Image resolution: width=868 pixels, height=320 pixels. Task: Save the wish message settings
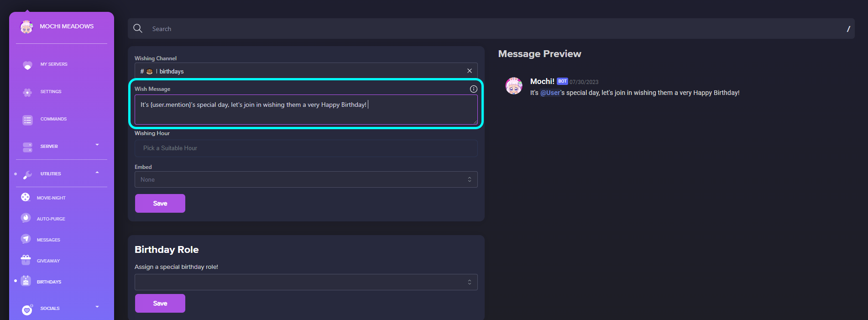pos(160,204)
